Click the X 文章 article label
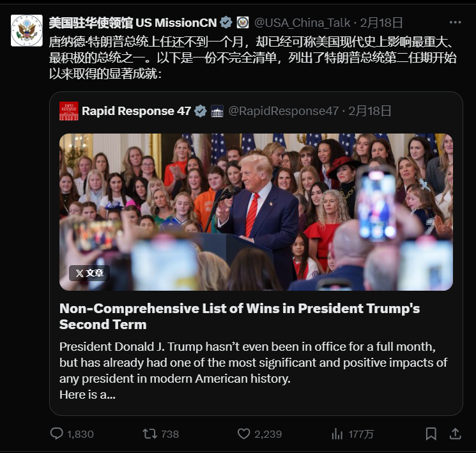The width and height of the screenshot is (476, 453). pos(89,273)
